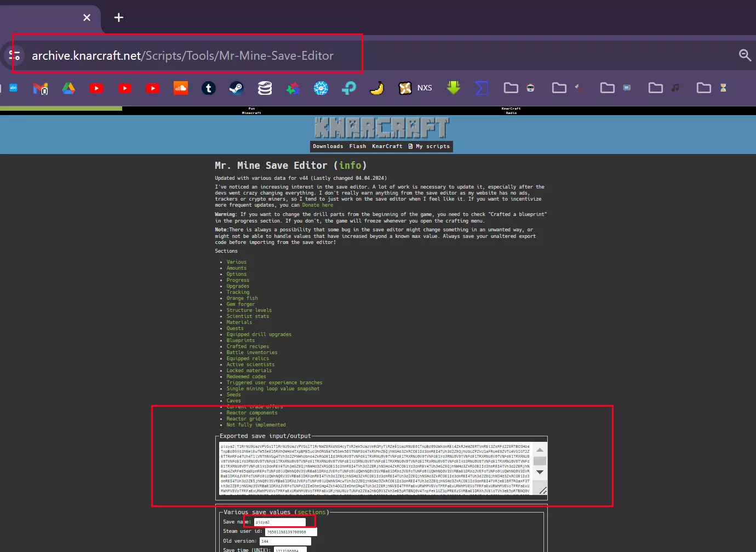The height and width of the screenshot is (552, 756).
Task: Jump to the Locked materials section
Action: pyautogui.click(x=249, y=371)
